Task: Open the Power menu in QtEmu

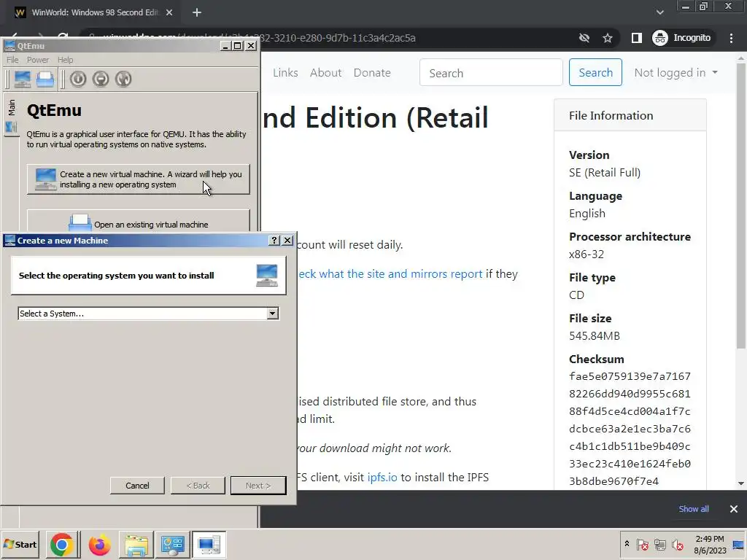Action: point(38,60)
